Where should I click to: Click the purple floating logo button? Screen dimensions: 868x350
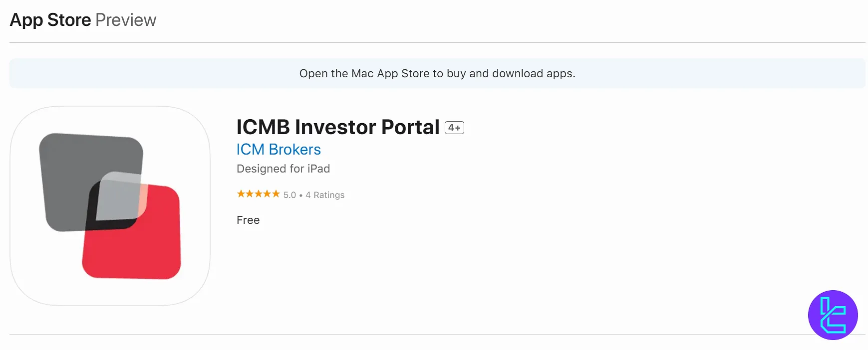[833, 315]
